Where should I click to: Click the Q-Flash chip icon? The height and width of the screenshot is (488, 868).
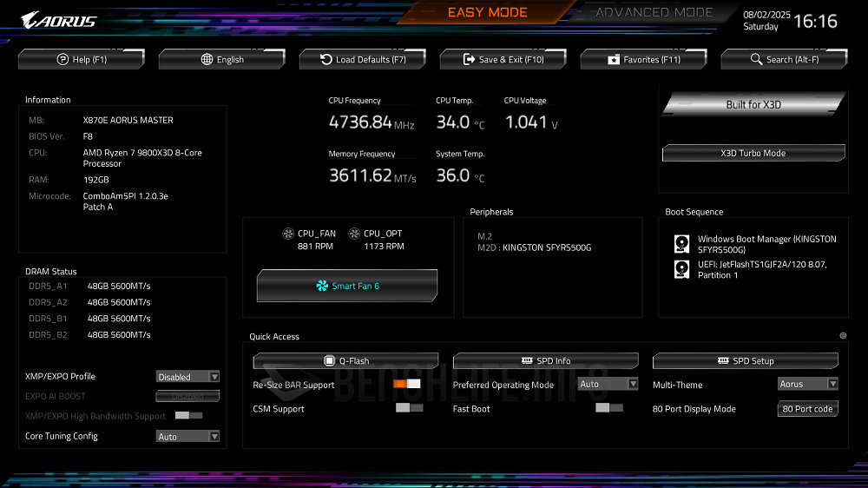coord(329,360)
